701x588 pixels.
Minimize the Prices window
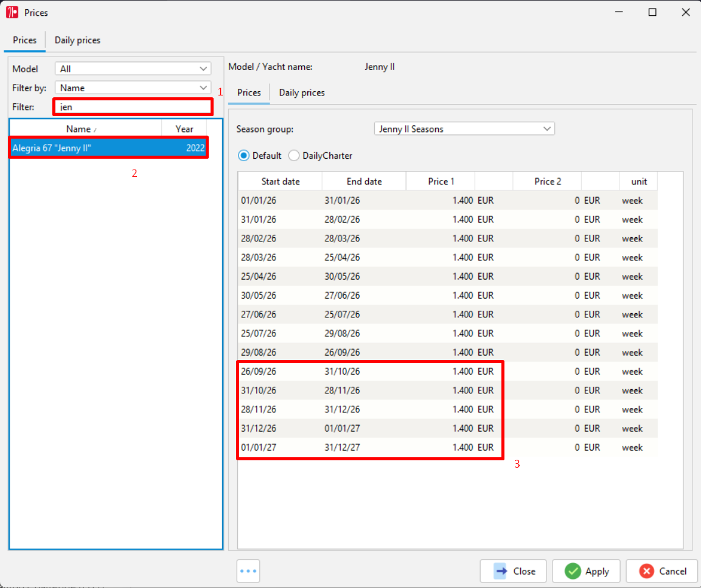(619, 12)
